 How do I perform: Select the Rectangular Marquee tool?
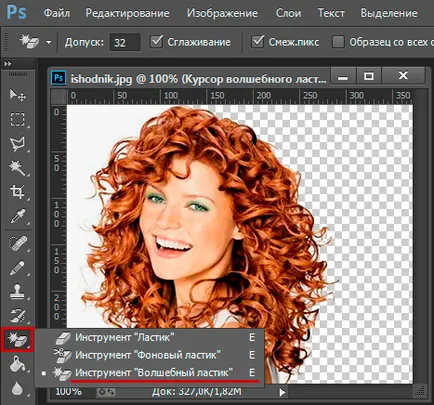pos(17,119)
